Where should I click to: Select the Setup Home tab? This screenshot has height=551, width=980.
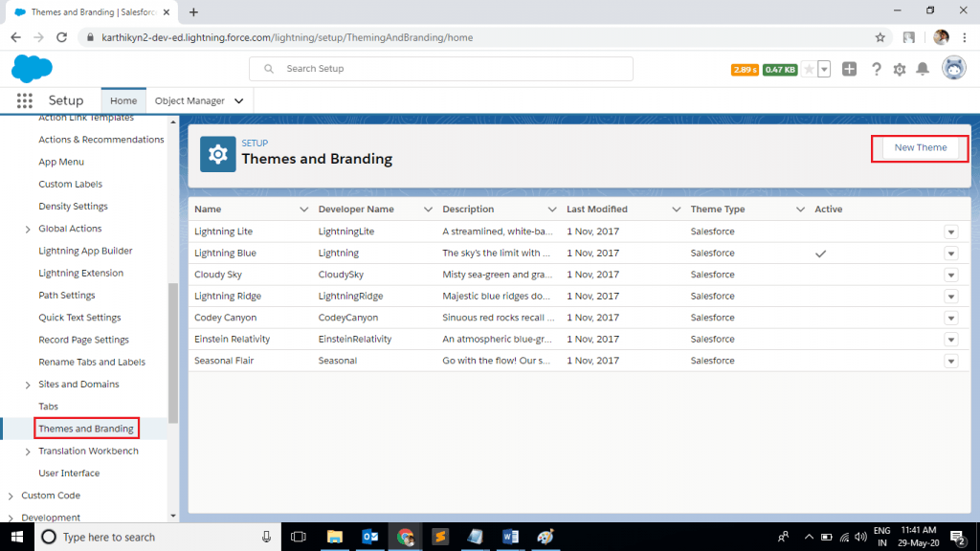pos(122,99)
